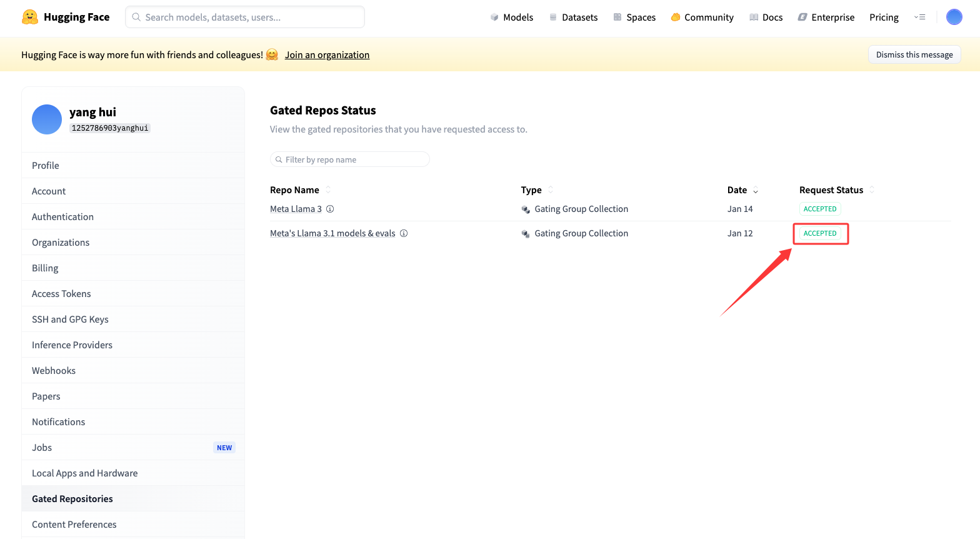The width and height of the screenshot is (980, 539).
Task: Click the Jan 14 date cell
Action: coord(740,209)
